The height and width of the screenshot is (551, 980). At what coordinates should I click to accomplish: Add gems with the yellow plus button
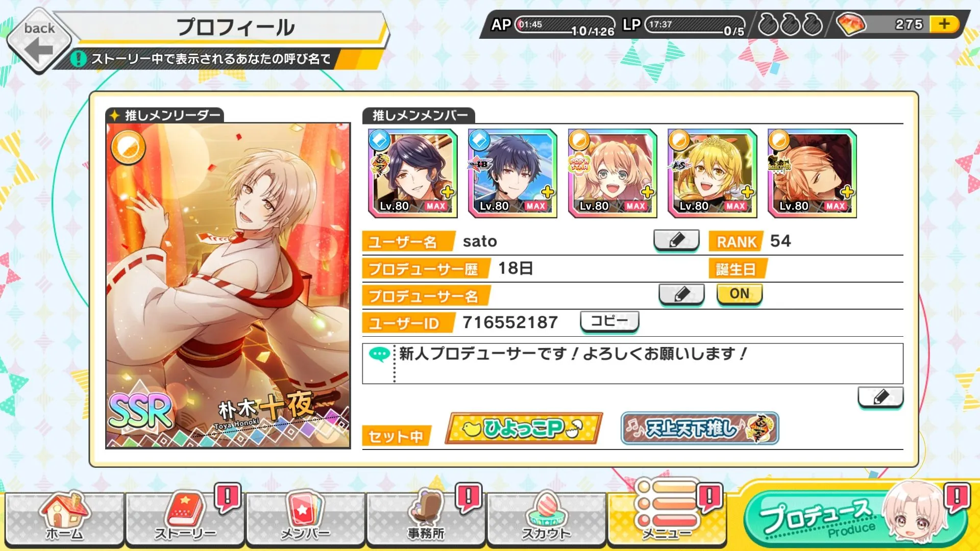coord(944,24)
